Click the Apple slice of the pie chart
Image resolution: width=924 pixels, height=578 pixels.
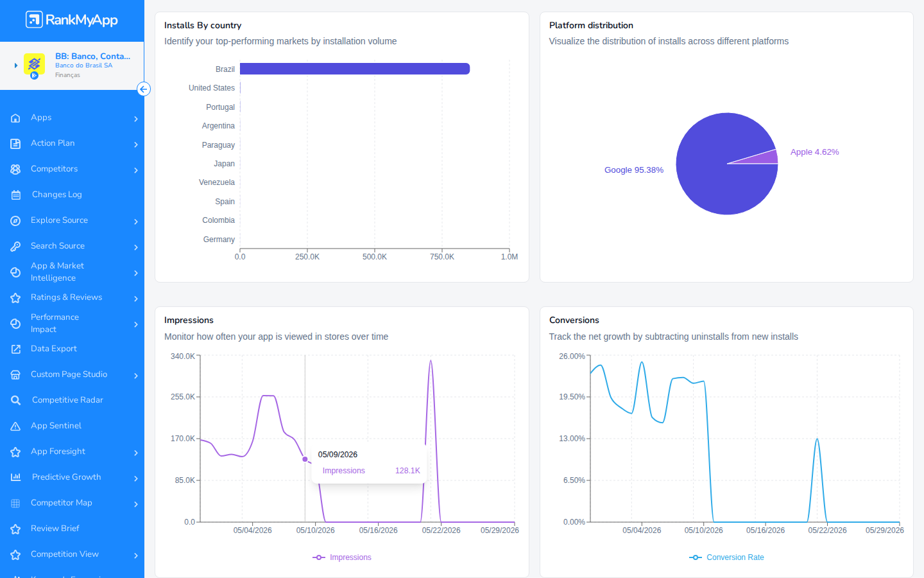point(765,158)
